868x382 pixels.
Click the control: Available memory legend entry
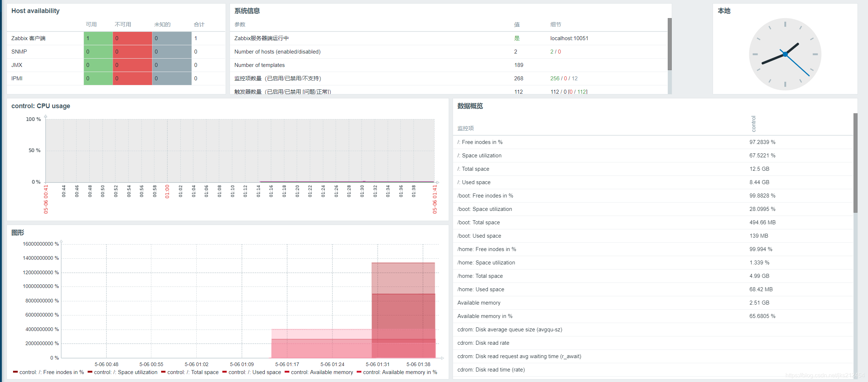[319, 372]
